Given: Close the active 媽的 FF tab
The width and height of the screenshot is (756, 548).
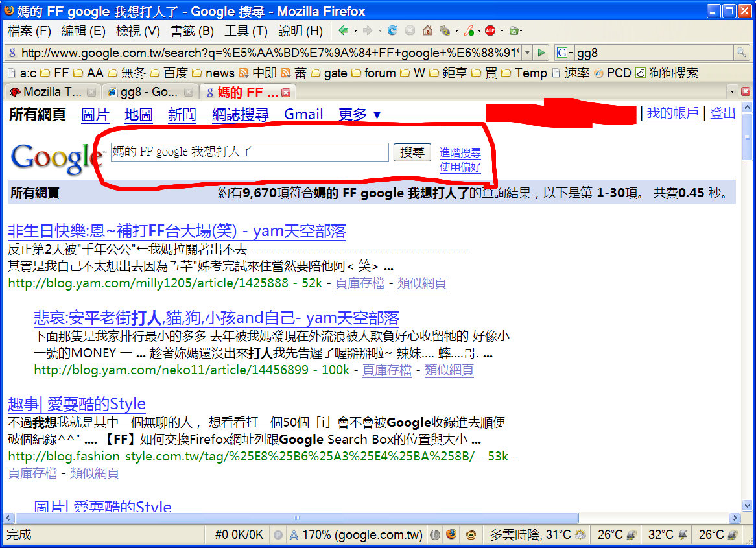Looking at the screenshot, I should point(286,93).
